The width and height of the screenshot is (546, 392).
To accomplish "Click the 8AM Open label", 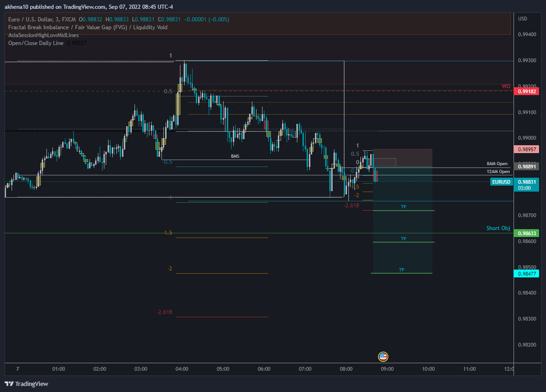I will tap(497, 164).
